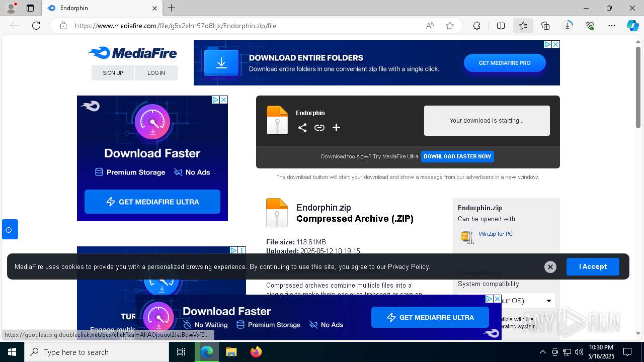The width and height of the screenshot is (644, 362).
Task: Close the bottom Download Faster ad
Action: [497, 299]
